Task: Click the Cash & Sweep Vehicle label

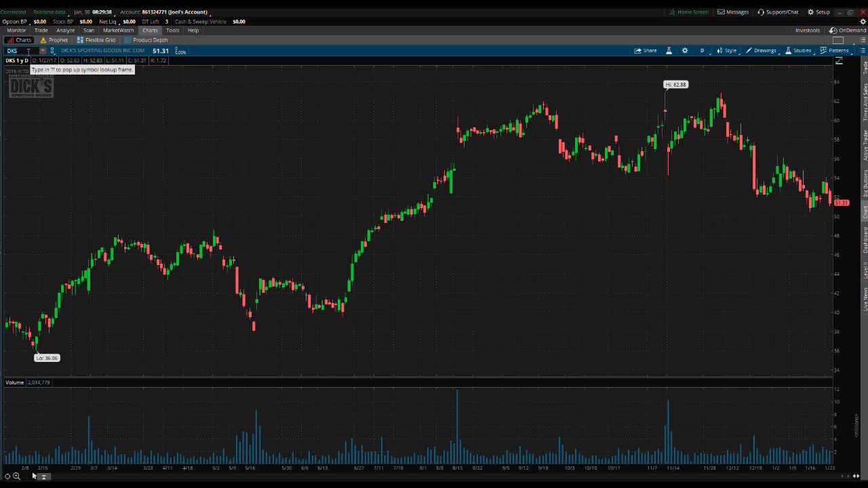Action: [x=201, y=22]
